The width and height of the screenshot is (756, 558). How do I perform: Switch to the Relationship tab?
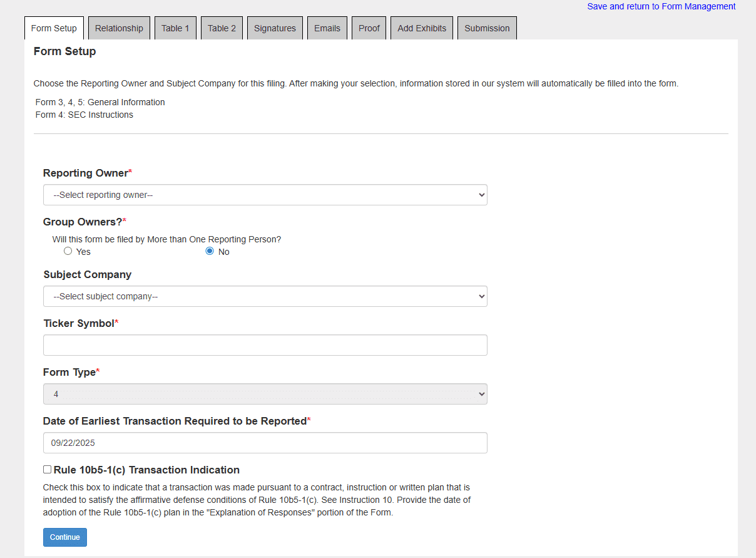coord(119,28)
